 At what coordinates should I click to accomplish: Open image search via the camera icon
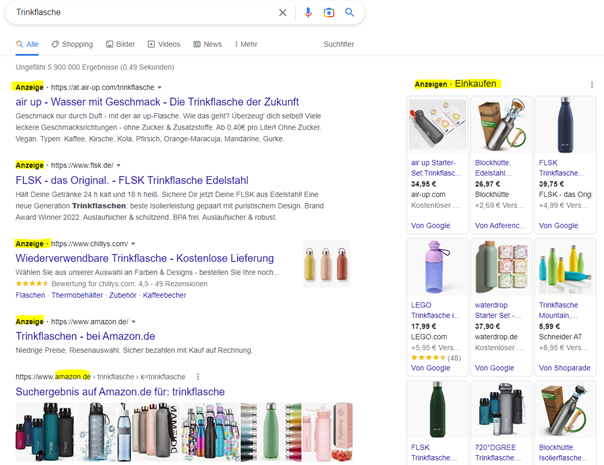click(329, 12)
